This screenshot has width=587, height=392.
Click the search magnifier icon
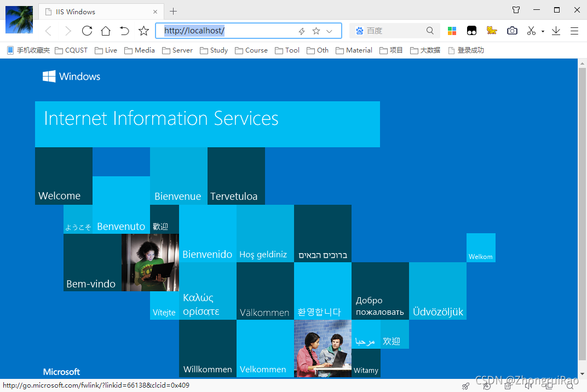point(430,31)
